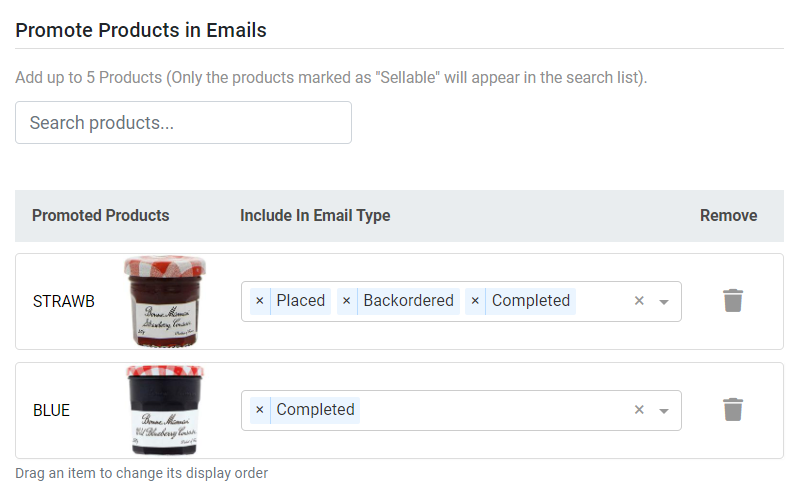The height and width of the screenshot is (497, 797).
Task: Select the blueberry jam jar thumbnail
Action: (x=165, y=410)
